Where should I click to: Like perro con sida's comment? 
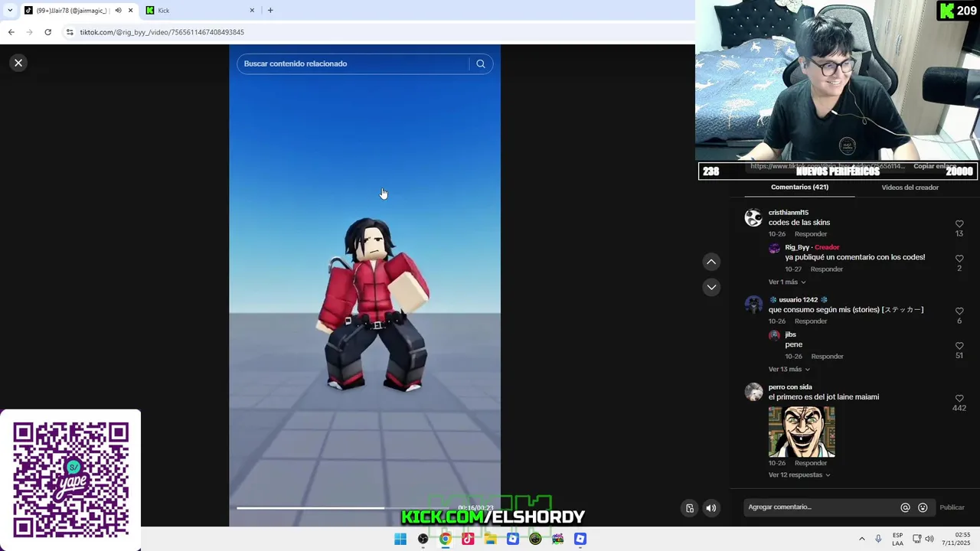(959, 399)
